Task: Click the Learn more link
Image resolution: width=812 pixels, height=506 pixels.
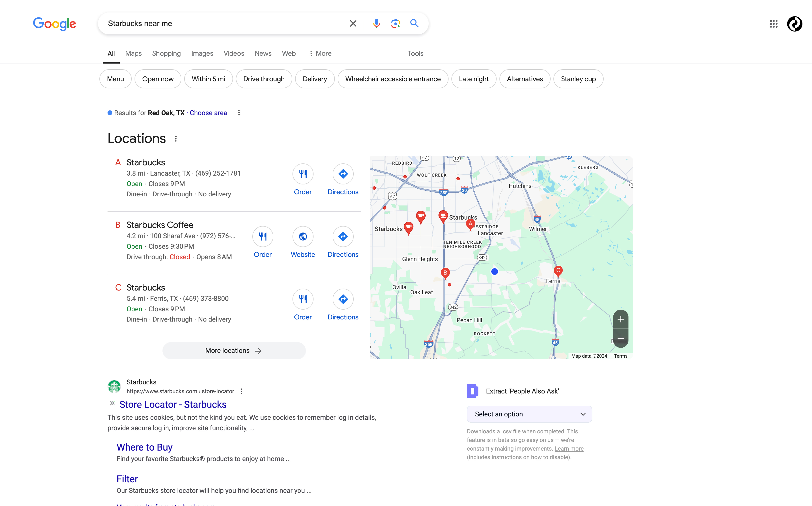Action: [569, 448]
